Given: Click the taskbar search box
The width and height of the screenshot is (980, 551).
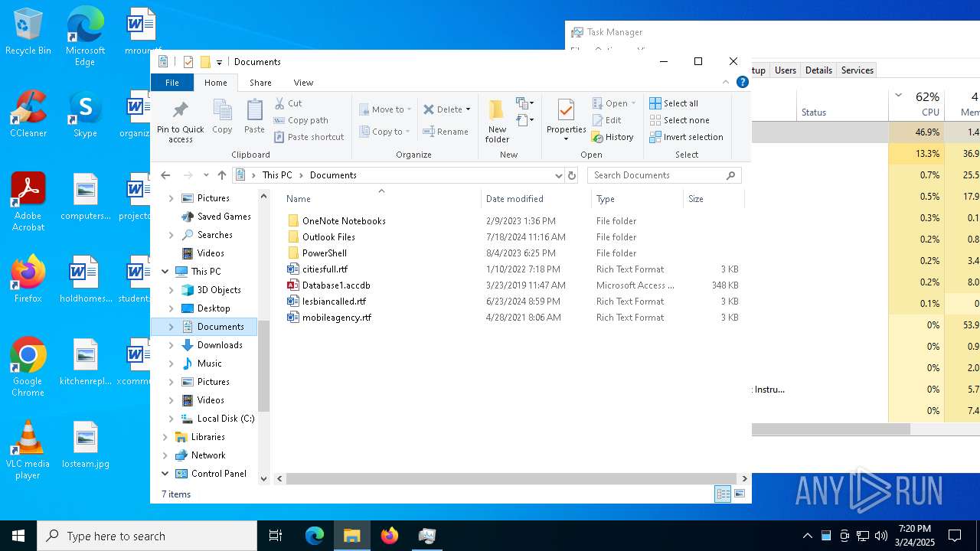Looking at the screenshot, I should 147,536.
